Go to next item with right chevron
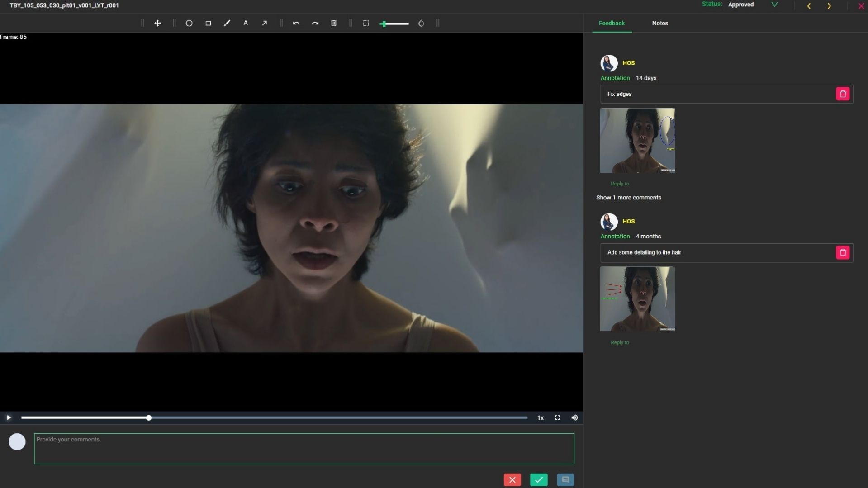This screenshot has height=488, width=868. [829, 6]
